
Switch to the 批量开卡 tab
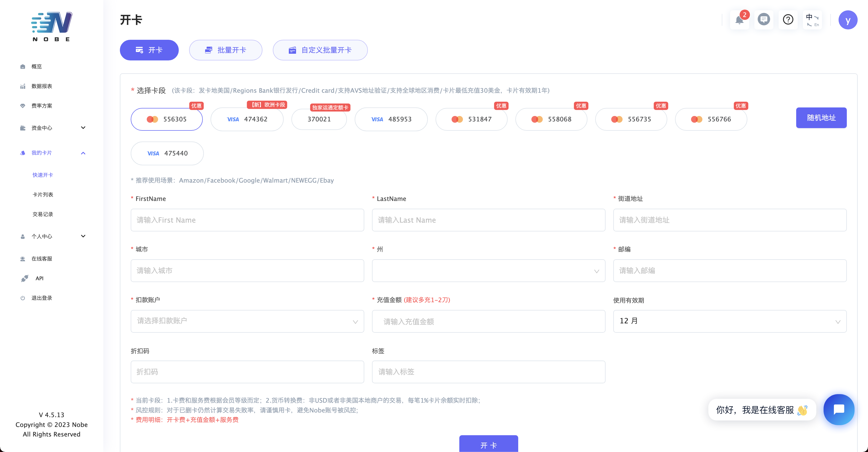[226, 50]
